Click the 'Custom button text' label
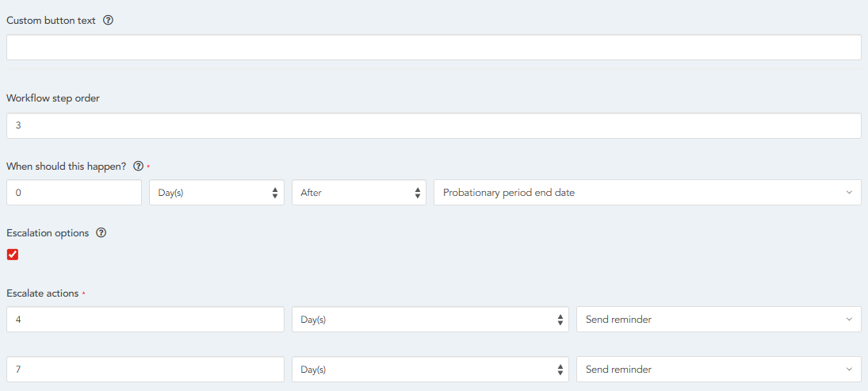 click(51, 21)
